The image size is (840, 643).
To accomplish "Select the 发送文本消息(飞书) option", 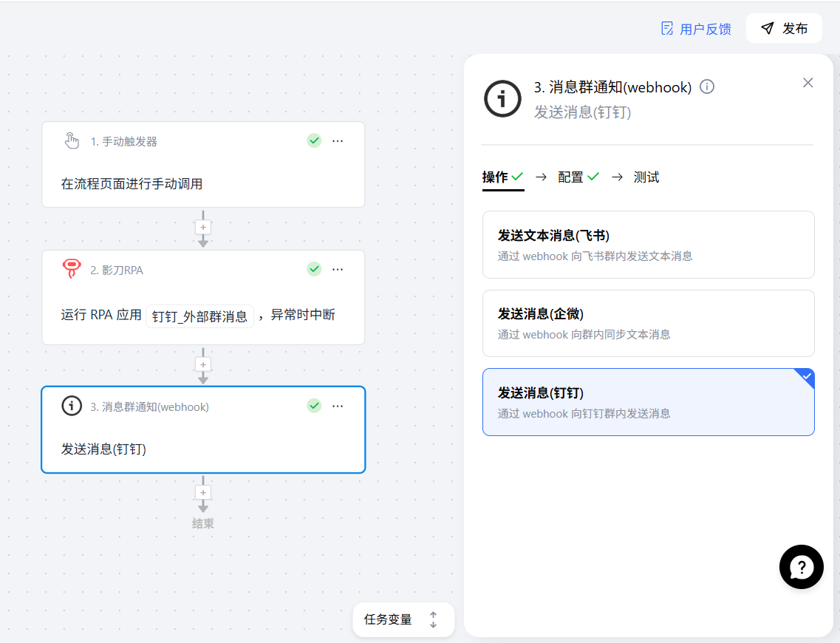I will tap(648, 245).
